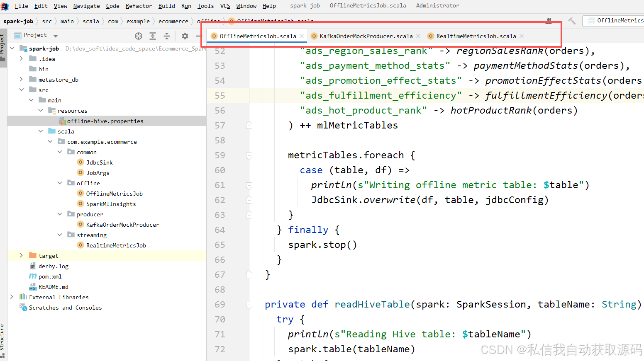Switch to KafkaOrderMockProducer.scala tab

point(366,36)
